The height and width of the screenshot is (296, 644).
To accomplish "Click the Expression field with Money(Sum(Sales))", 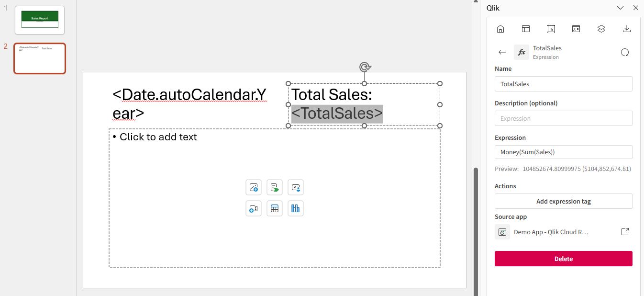I will click(x=563, y=152).
